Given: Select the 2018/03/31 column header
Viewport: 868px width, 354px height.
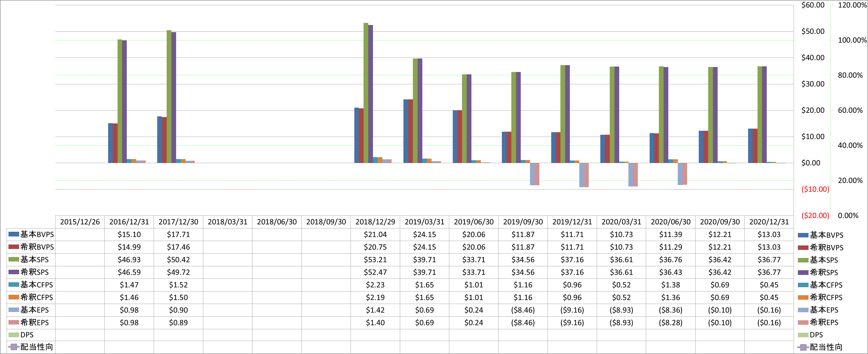Looking at the screenshot, I should click(x=227, y=222).
